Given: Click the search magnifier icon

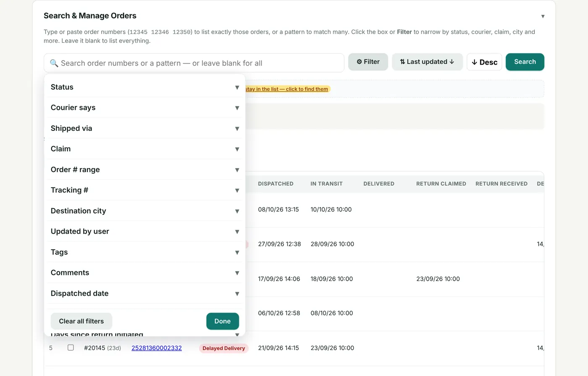Looking at the screenshot, I should [x=54, y=63].
